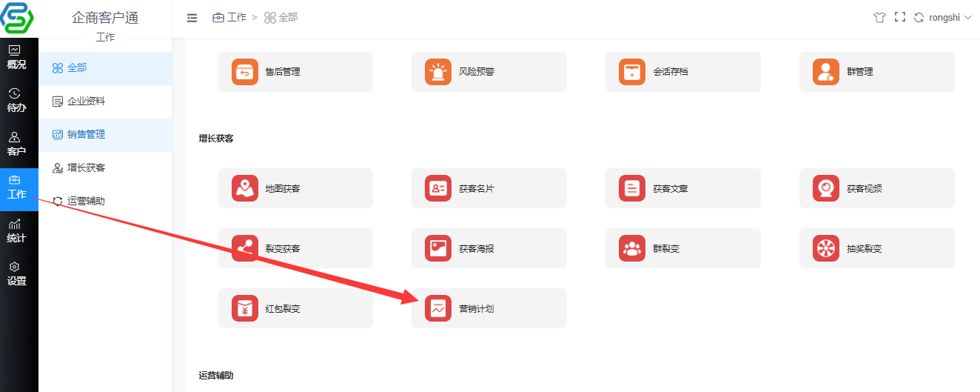Screen dimensions: 980x392
Task: Open the 售后管理 card
Action: [x=295, y=72]
